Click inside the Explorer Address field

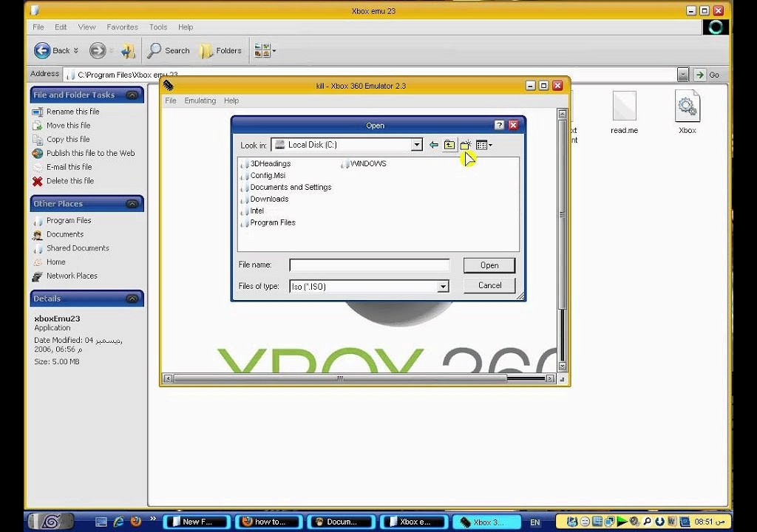coord(370,75)
